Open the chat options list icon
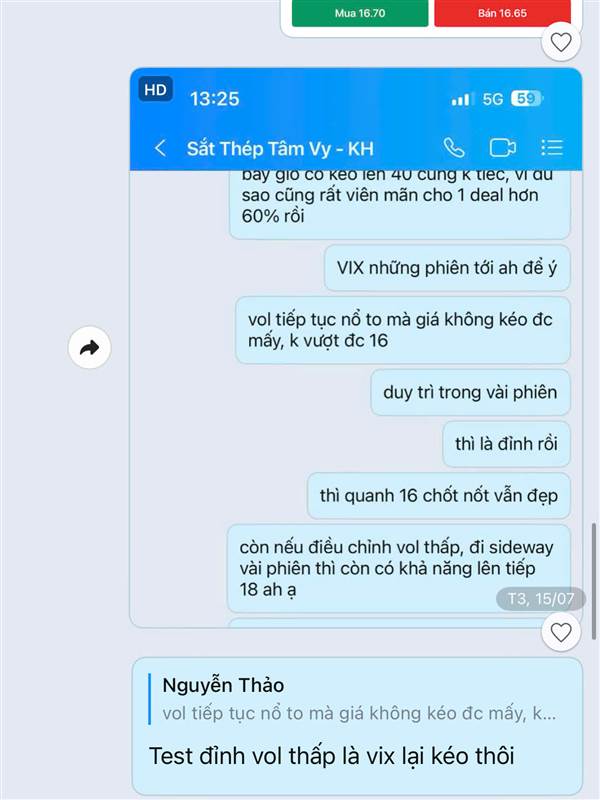Image resolution: width=600 pixels, height=800 pixels. tap(552, 148)
